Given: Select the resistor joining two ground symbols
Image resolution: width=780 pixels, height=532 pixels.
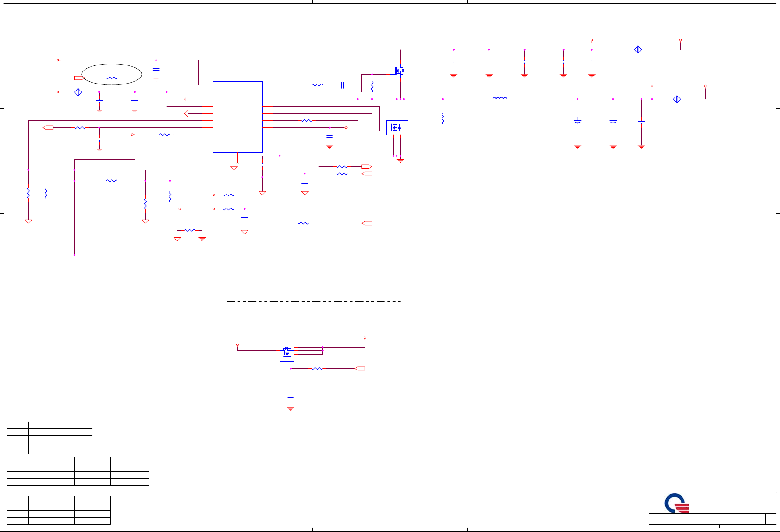Looking at the screenshot, I should point(190,230).
